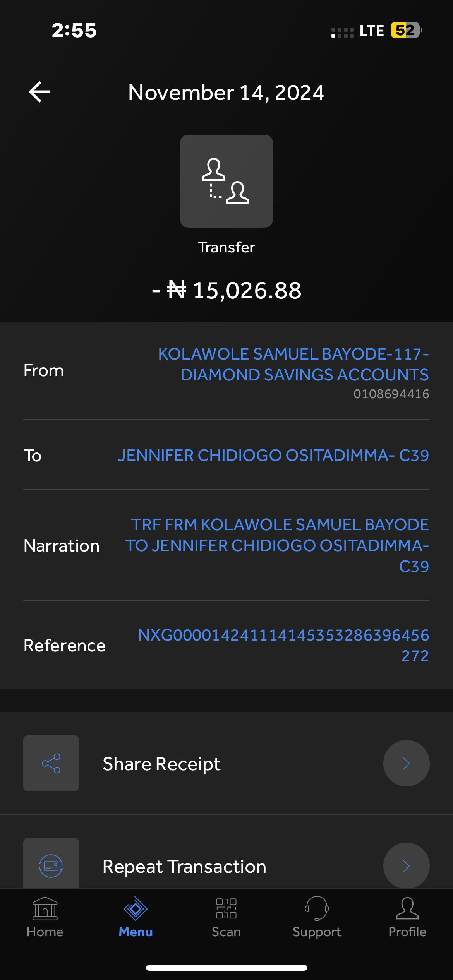Tap the repeat transaction icon
The width and height of the screenshot is (453, 980).
coord(51,865)
